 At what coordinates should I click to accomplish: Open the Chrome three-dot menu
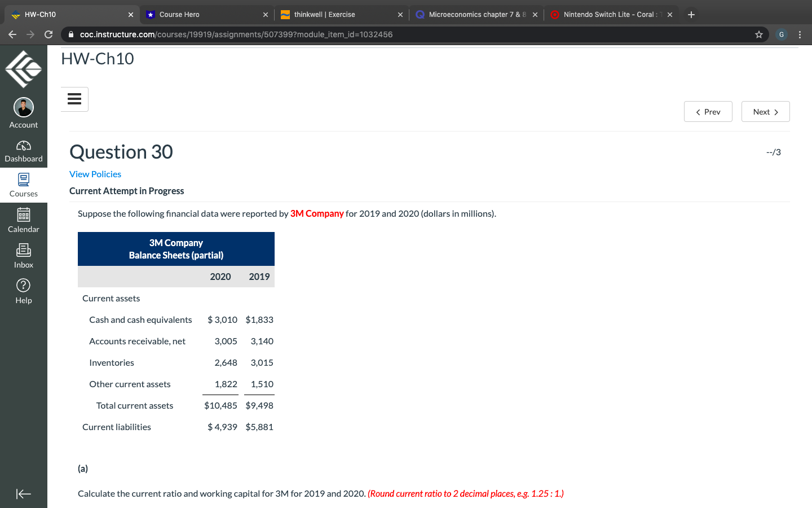tap(800, 34)
